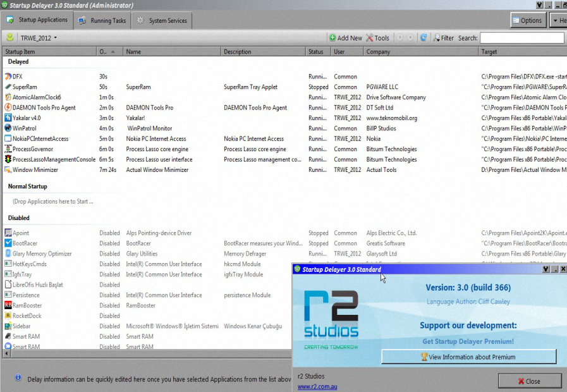The height and width of the screenshot is (392, 567).
Task: Open the www.r2.com.au link
Action: click(x=317, y=386)
